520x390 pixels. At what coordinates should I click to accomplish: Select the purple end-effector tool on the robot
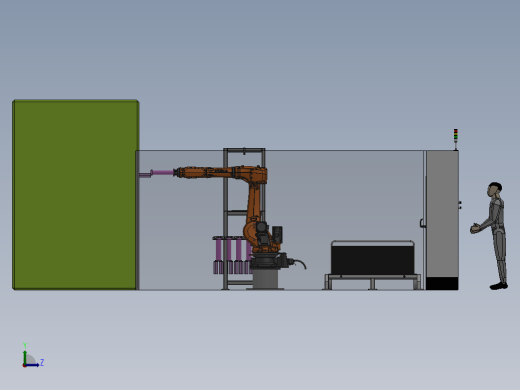pyautogui.click(x=157, y=173)
